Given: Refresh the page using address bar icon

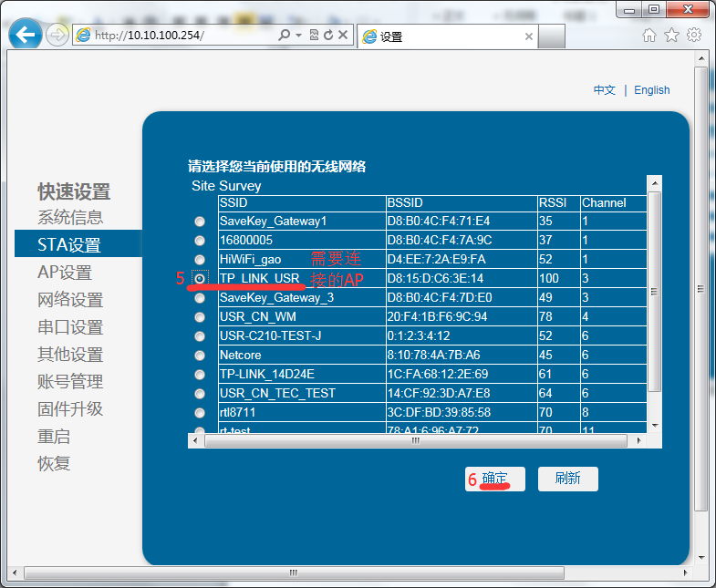Looking at the screenshot, I should point(328,36).
